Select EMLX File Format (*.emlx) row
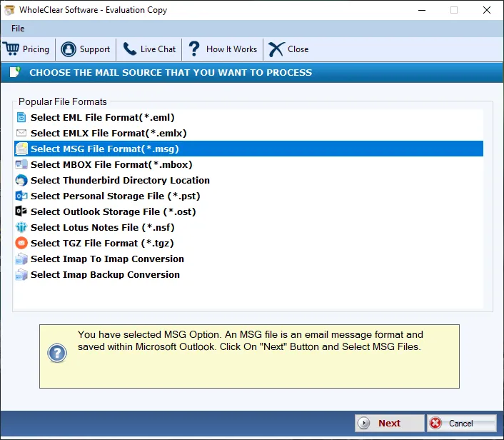Image resolution: width=504 pixels, height=440 pixels. (x=248, y=133)
